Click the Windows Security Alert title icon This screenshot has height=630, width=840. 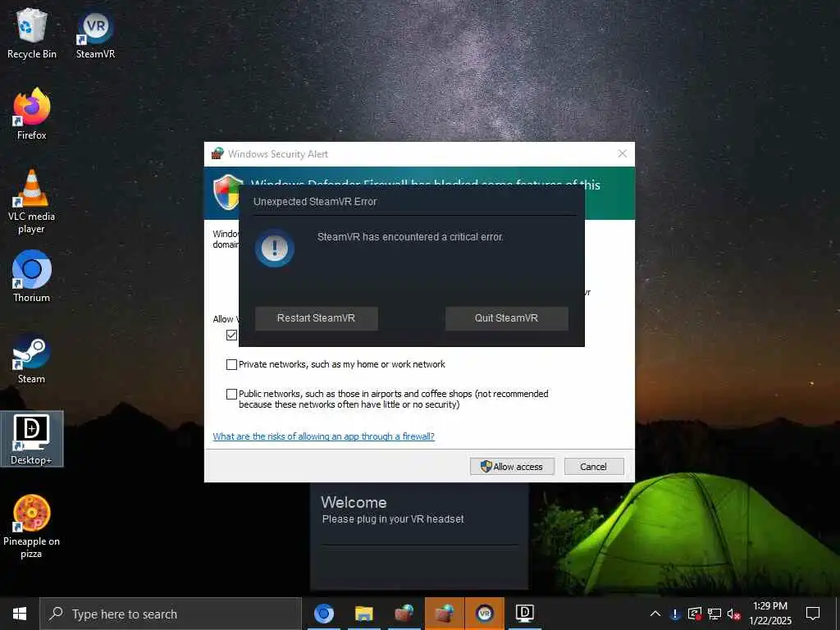[217, 153]
